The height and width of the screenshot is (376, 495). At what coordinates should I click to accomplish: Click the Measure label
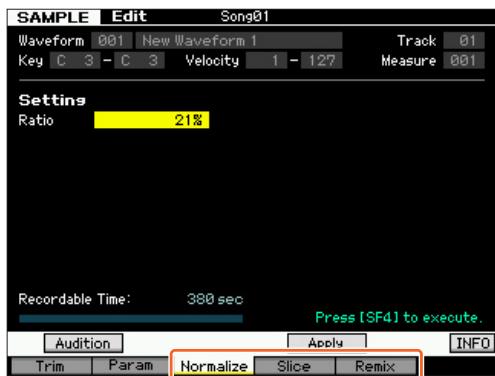click(409, 60)
